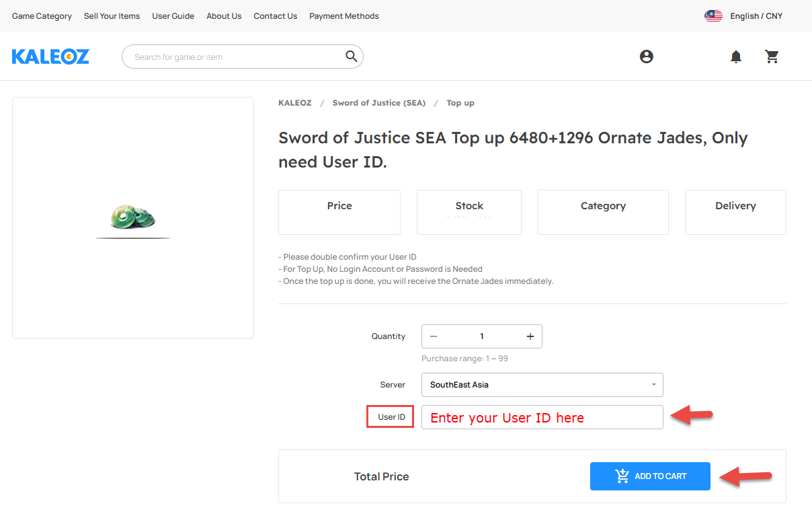Click the quantity value field
812x514 pixels.
482,336
